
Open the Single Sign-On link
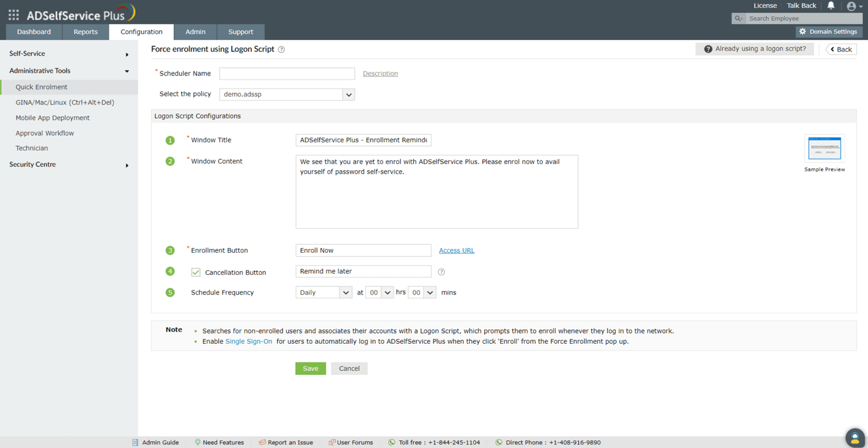click(x=248, y=342)
